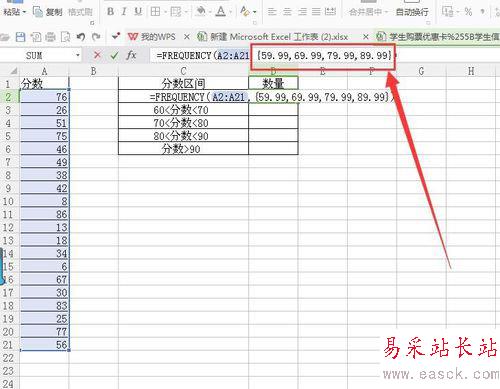500x389 pixels.
Task: Select column A header
Action: [x=44, y=71]
